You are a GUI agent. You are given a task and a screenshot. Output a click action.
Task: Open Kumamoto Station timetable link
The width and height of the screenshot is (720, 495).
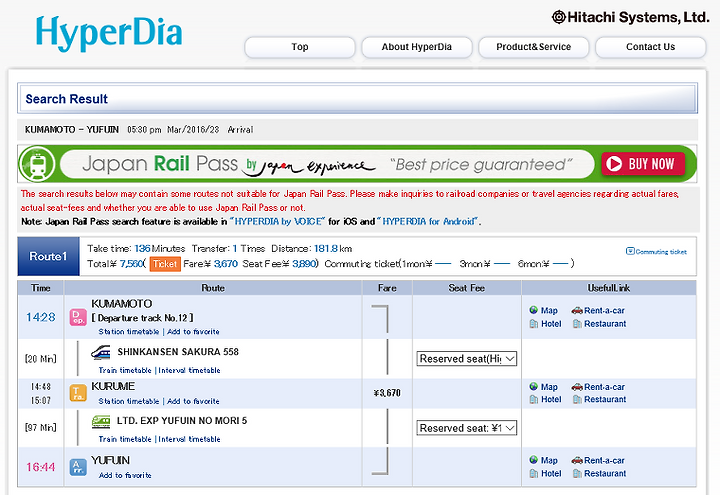coord(129,332)
